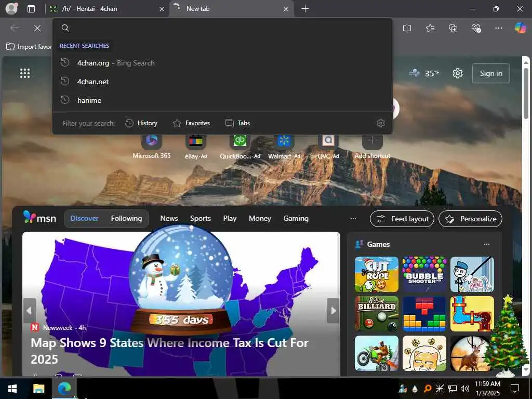Switch to the Discover feed tab

[x=85, y=219]
